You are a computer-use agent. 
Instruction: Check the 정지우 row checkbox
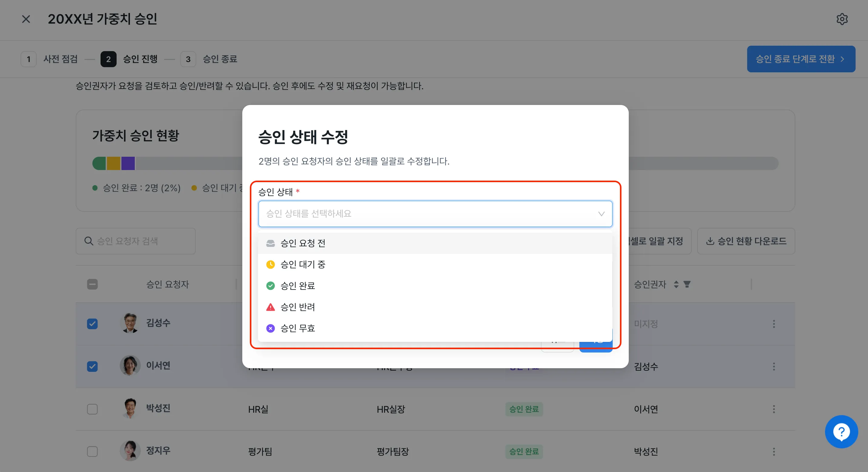pyautogui.click(x=92, y=452)
